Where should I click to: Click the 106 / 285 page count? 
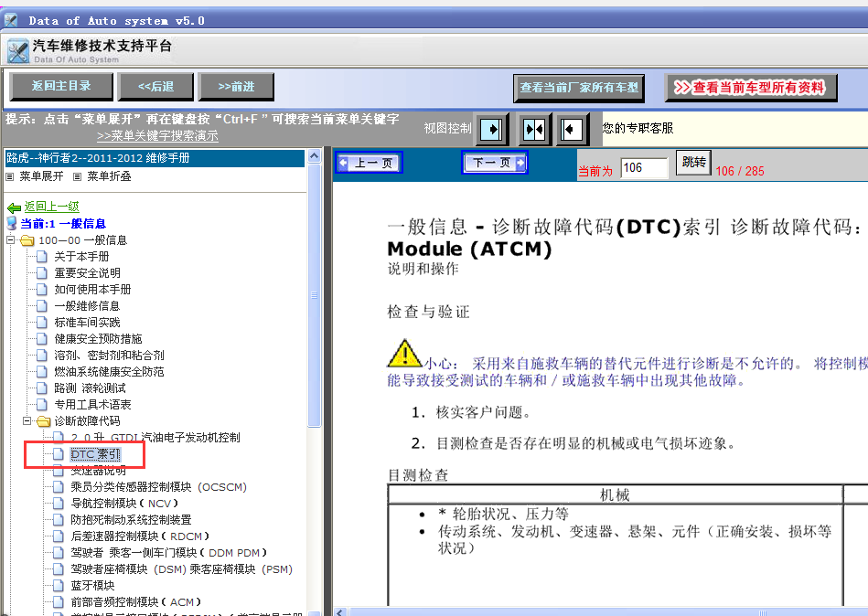pyautogui.click(x=740, y=171)
